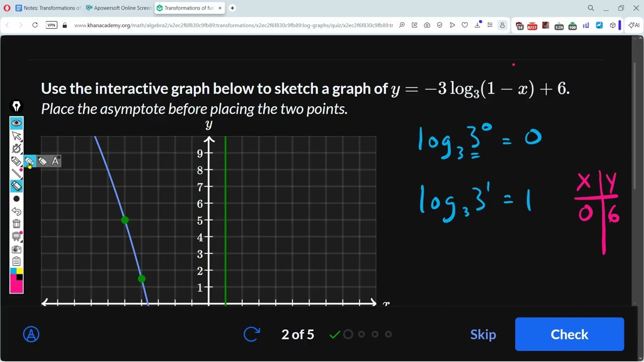Select the line drawing tool
The height and width of the screenshot is (362, 644).
pyautogui.click(x=17, y=173)
